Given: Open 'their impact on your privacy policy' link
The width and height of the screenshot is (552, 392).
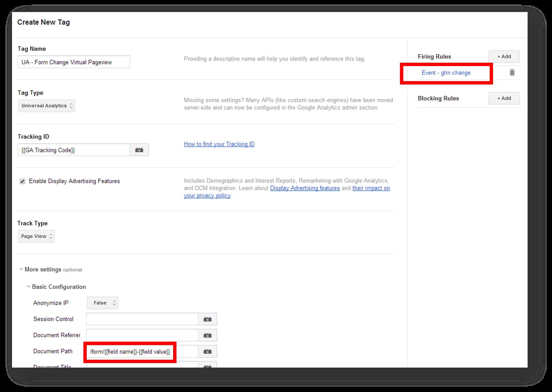Looking at the screenshot, I should 371,188.
